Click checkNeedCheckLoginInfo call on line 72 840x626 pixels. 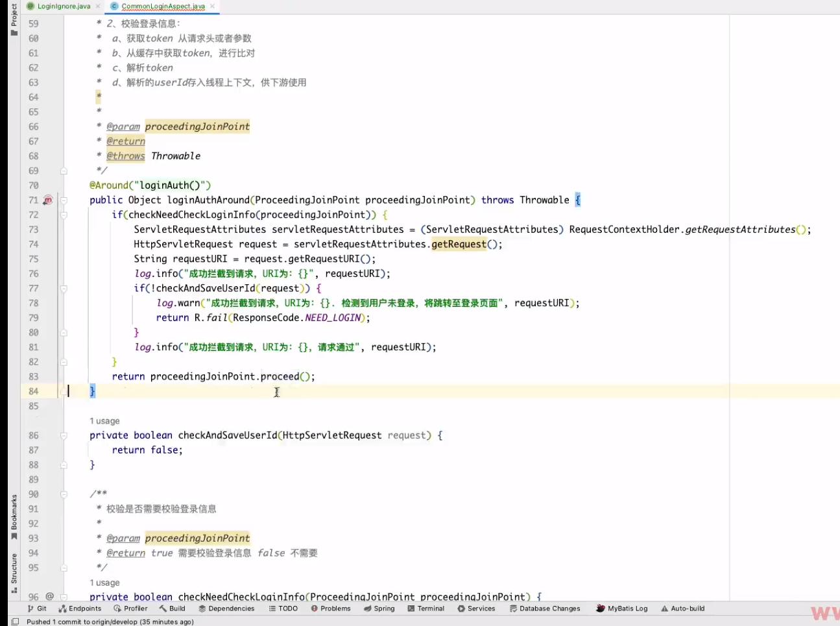pyautogui.click(x=191, y=215)
